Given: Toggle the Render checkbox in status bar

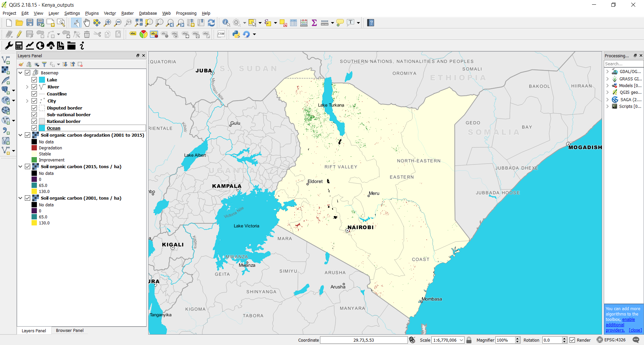Looking at the screenshot, I should click(572, 340).
